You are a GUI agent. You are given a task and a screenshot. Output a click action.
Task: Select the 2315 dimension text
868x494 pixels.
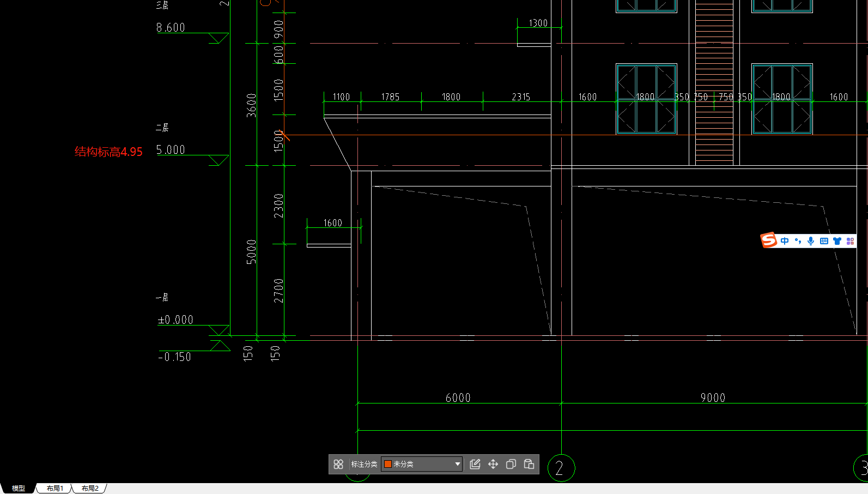tap(521, 97)
